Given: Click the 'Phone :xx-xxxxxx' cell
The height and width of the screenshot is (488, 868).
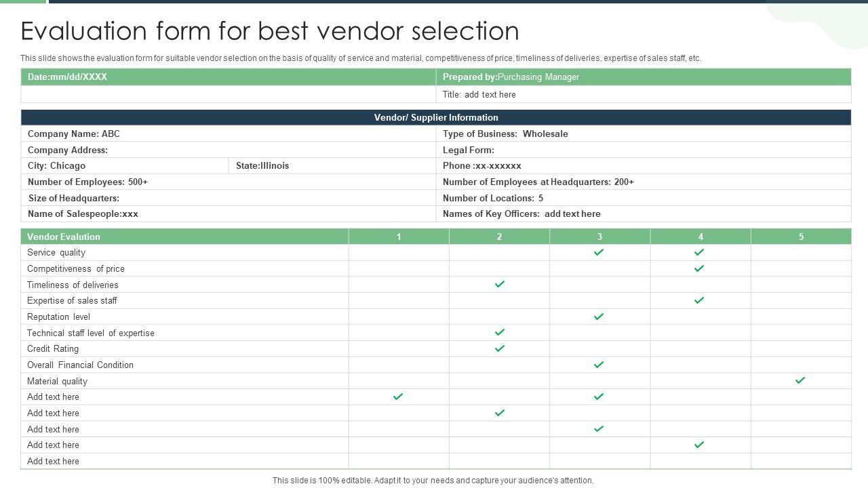Looking at the screenshot, I should tap(644, 165).
